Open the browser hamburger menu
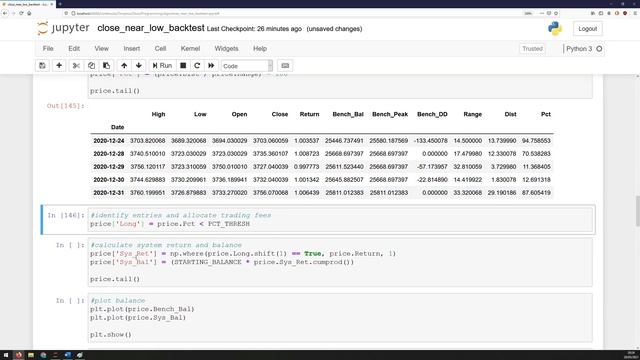Image resolution: width=640 pixels, height=360 pixels. 635,13
